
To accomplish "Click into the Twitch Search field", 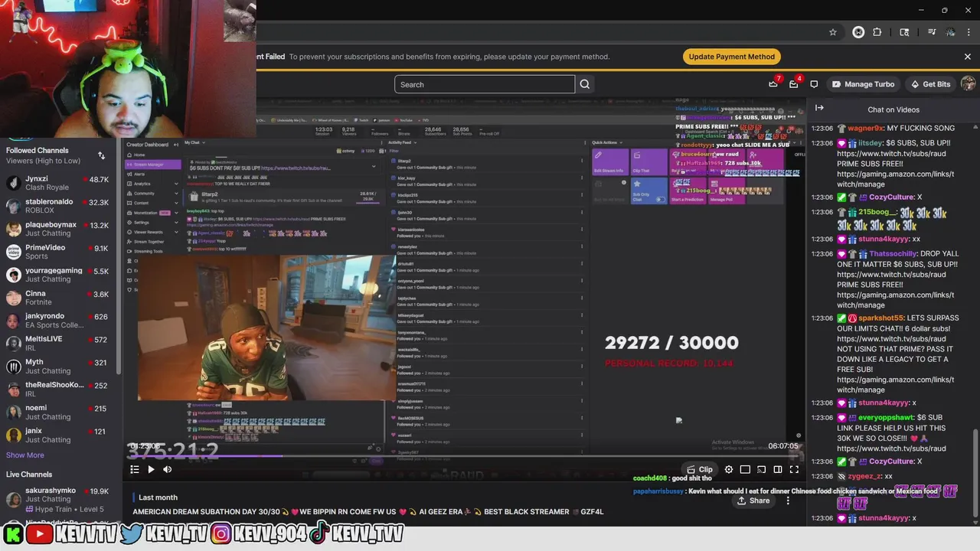I will 485,84.
